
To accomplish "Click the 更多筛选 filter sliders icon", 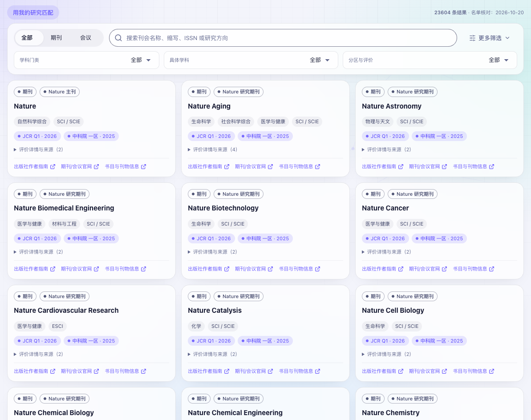I will pos(472,38).
